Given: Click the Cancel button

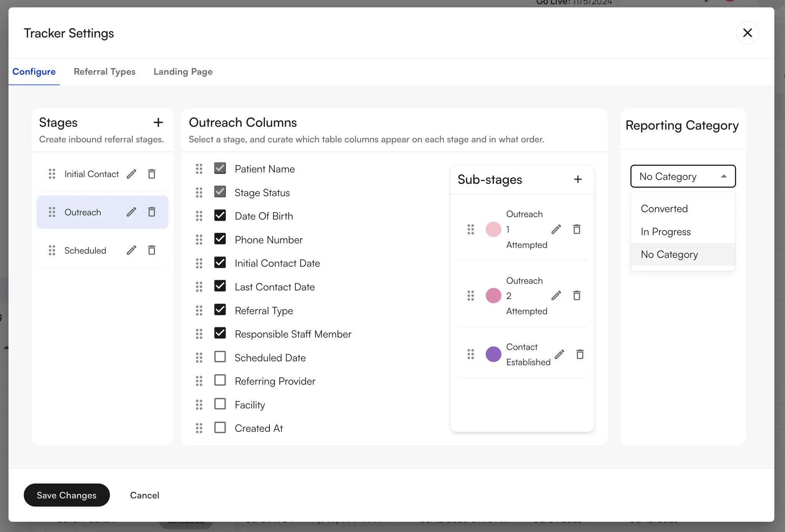Looking at the screenshot, I should (x=145, y=495).
